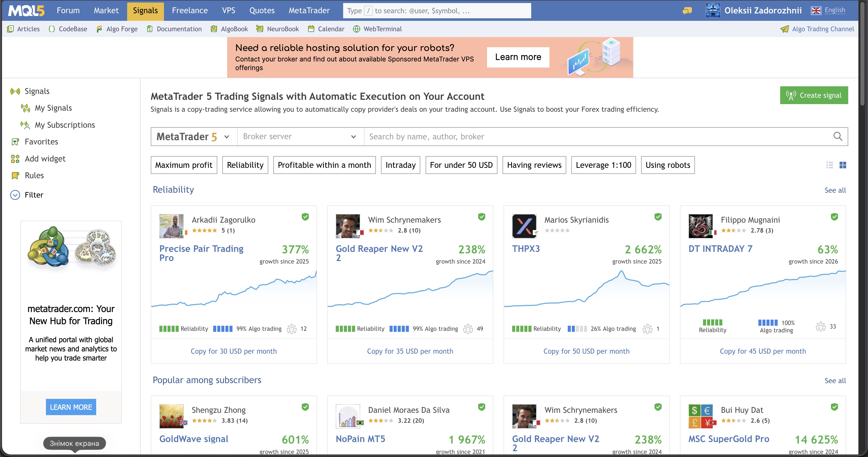
Task: Open the GoldWave signal title
Action: 194,439
